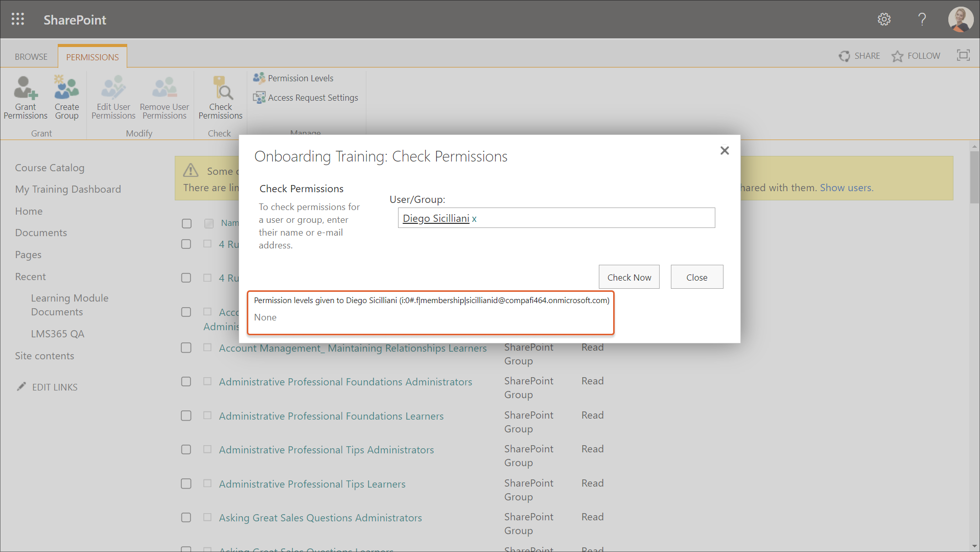Image resolution: width=980 pixels, height=552 pixels.
Task: Tick the Asking Great Sales Questions Administrators checkbox
Action: click(x=186, y=518)
